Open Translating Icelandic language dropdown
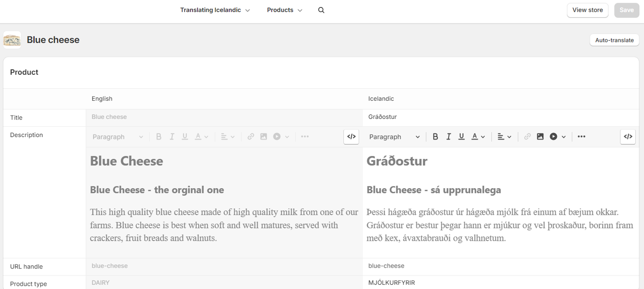Viewport: 644px width, 289px height. tap(215, 10)
